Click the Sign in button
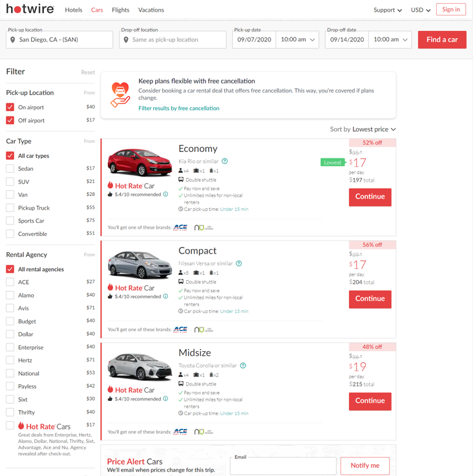Viewport: 473px width, 476px height. [451, 10]
